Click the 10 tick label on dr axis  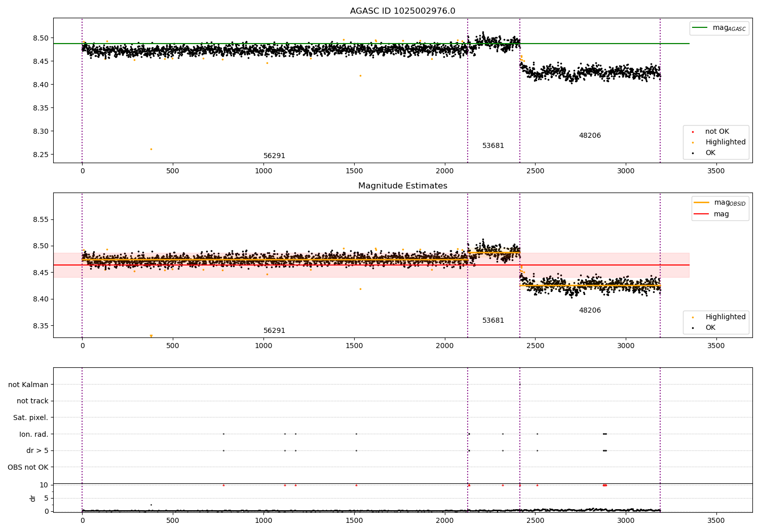[x=44, y=485]
